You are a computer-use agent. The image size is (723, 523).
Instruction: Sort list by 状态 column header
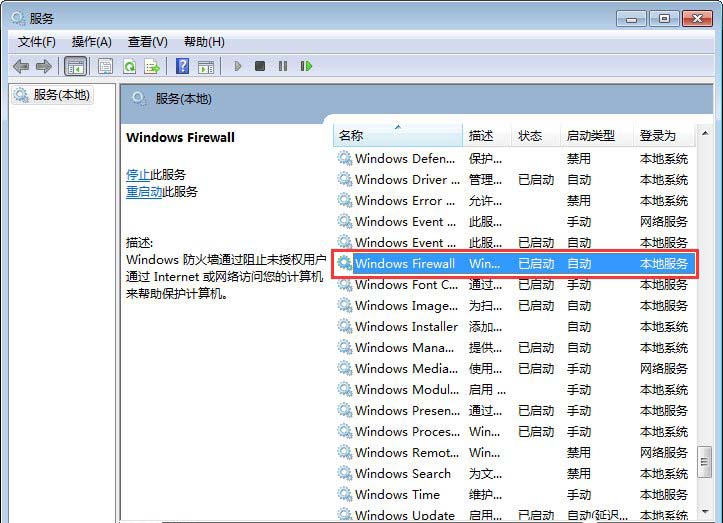pyautogui.click(x=529, y=135)
